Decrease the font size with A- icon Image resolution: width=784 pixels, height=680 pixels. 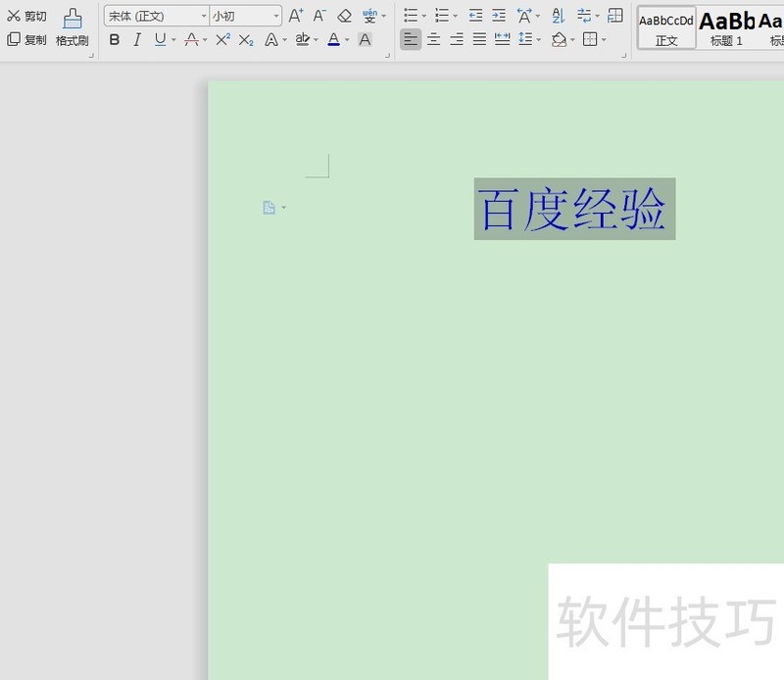(x=319, y=16)
